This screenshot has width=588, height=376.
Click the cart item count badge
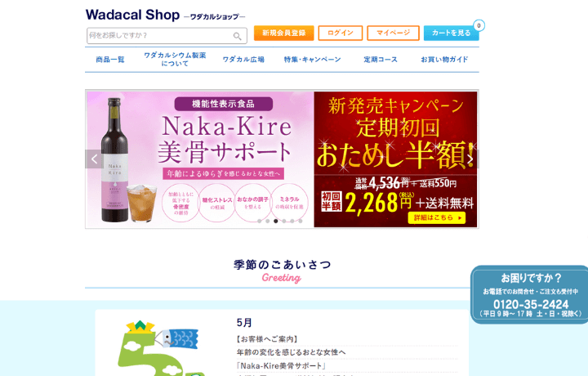[479, 25]
